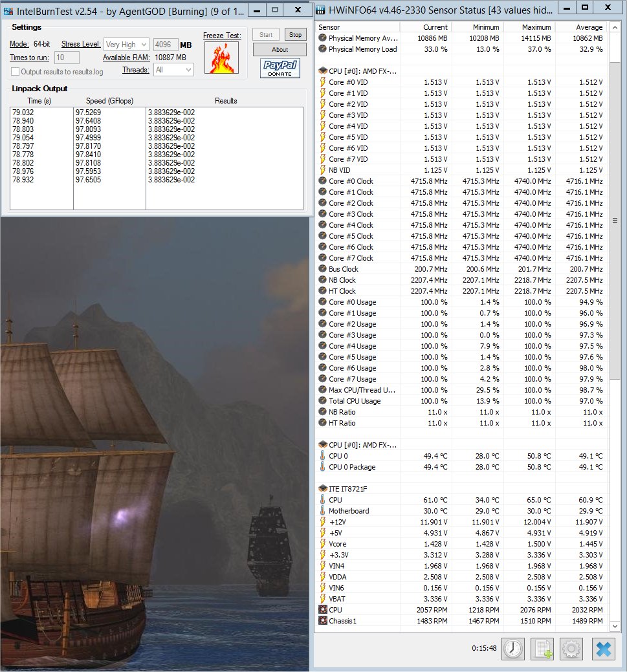The width and height of the screenshot is (627, 672).
Task: Click the Sensor column header
Action: point(357,27)
